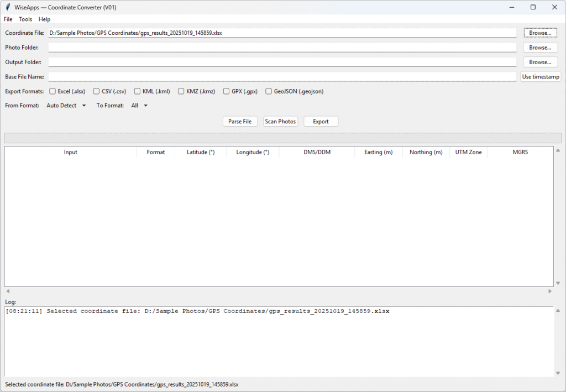Browse for a Photo Folder
The image size is (566, 392).
point(539,47)
